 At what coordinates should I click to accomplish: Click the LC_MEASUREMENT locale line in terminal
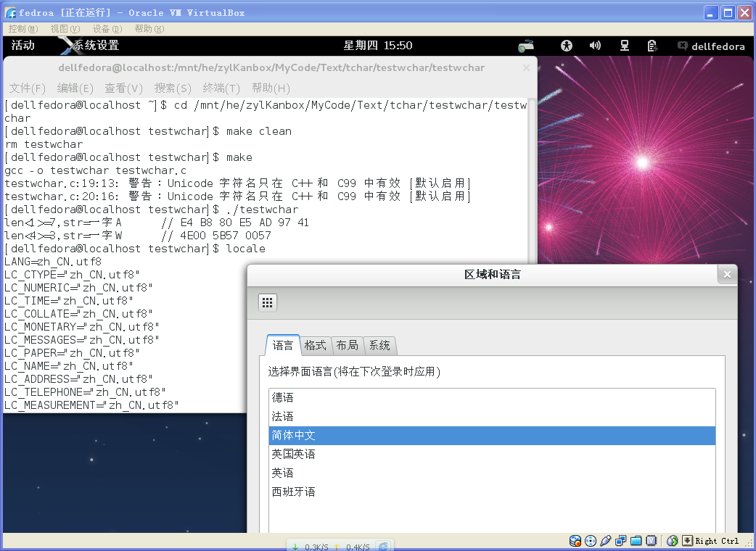pos(91,405)
